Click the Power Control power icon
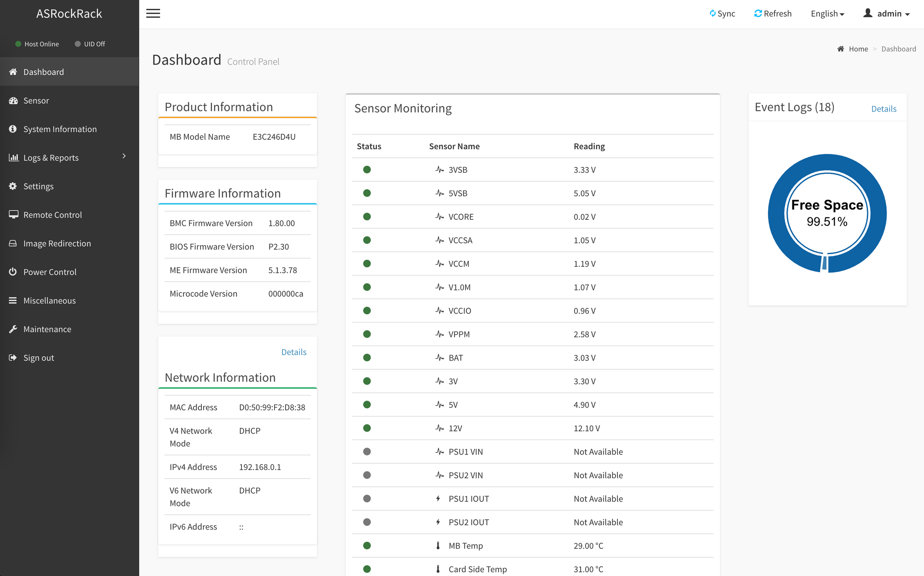Screen dimensions: 924x576 pos(13,272)
